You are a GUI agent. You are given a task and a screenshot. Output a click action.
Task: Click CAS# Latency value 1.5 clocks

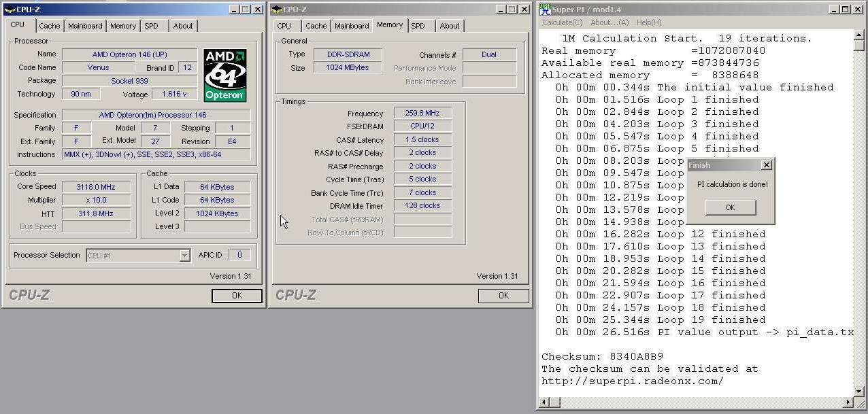(x=422, y=140)
